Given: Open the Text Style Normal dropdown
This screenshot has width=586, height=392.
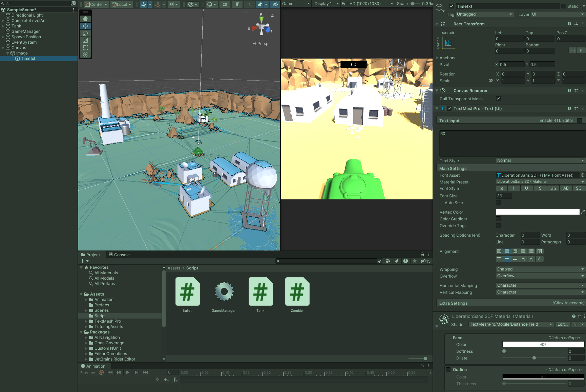Looking at the screenshot, I should click(x=541, y=160).
